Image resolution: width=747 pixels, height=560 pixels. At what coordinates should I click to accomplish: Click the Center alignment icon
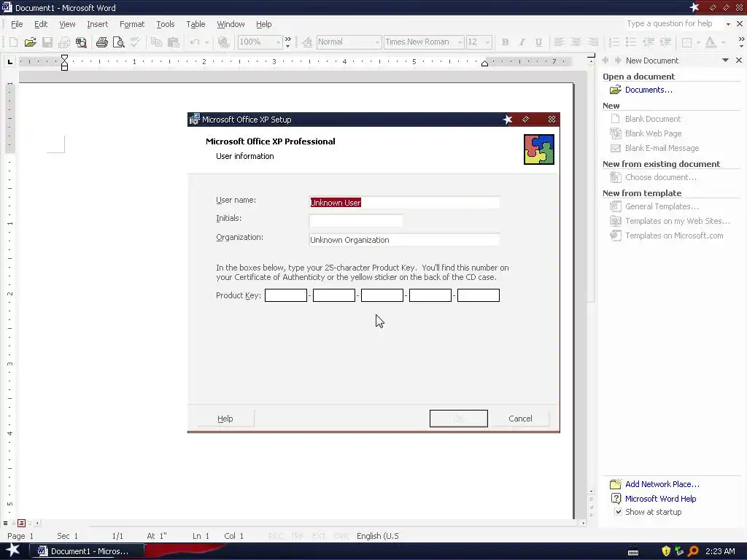coord(576,42)
